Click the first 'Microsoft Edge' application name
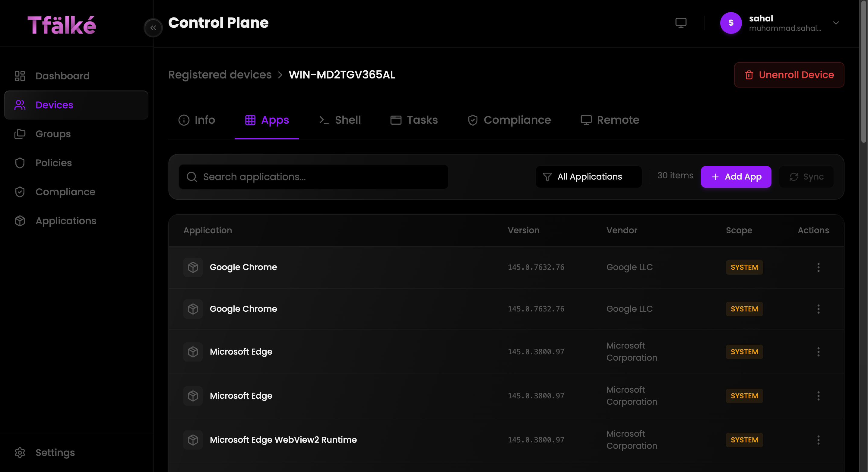Viewport: 868px width, 472px height. [x=241, y=352]
